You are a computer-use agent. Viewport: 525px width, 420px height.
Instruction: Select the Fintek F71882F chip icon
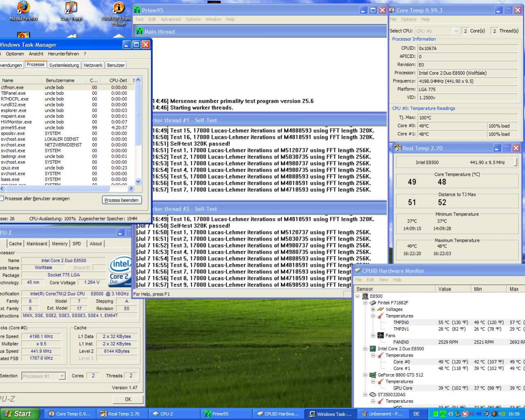point(373,303)
